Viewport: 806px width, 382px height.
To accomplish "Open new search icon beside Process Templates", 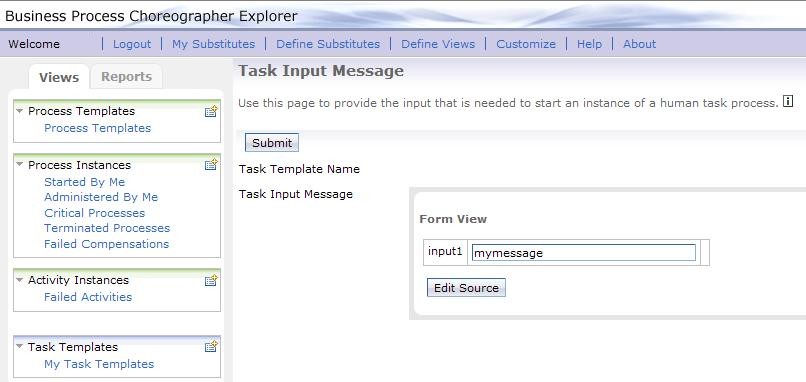I will click(211, 111).
